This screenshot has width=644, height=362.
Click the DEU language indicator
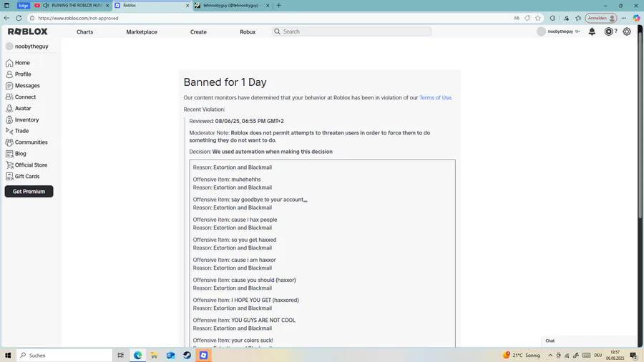coord(598,355)
